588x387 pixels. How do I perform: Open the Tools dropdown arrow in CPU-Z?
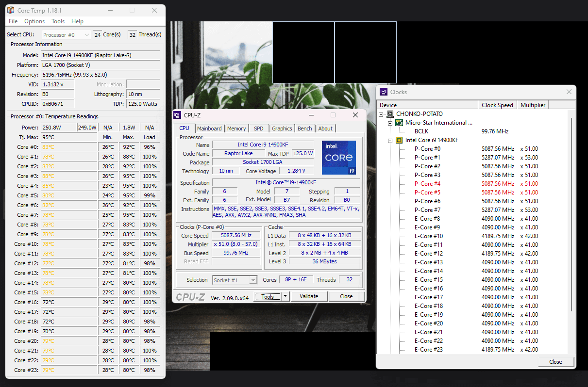286,296
